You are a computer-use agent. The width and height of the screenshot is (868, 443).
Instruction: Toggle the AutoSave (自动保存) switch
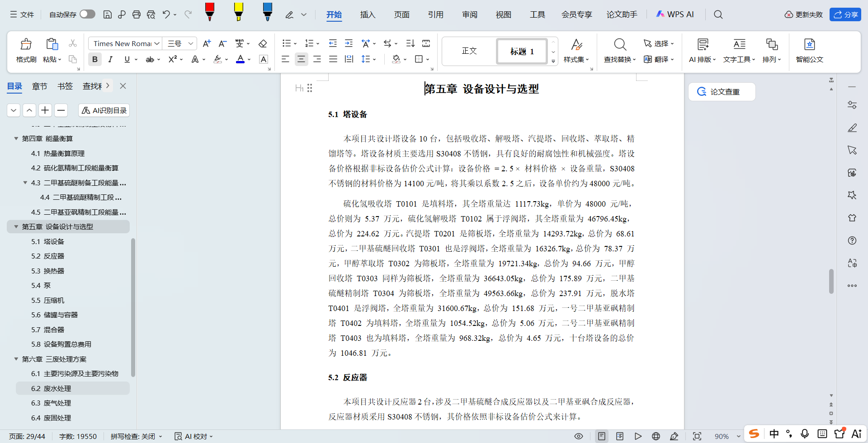coord(87,14)
